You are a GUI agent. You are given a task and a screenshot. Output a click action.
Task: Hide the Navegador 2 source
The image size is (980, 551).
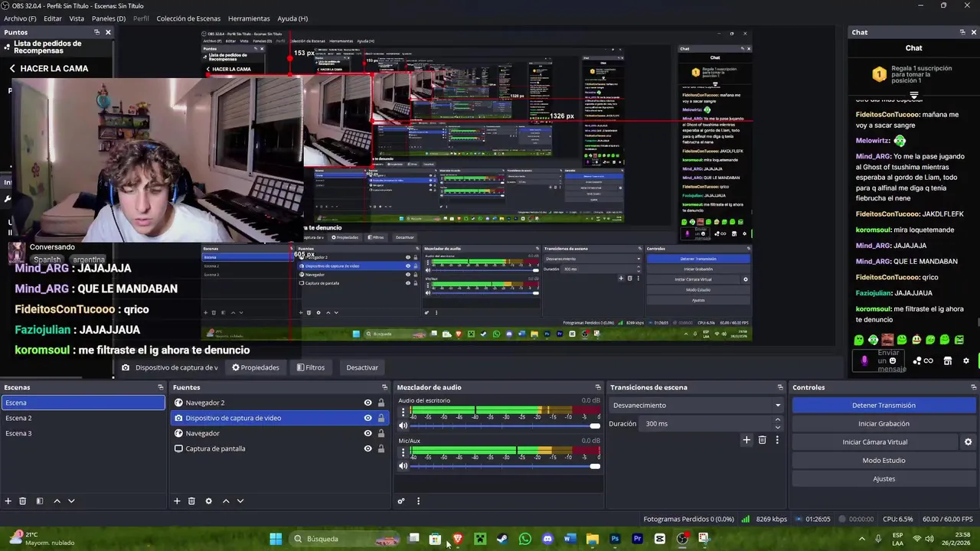tap(367, 403)
